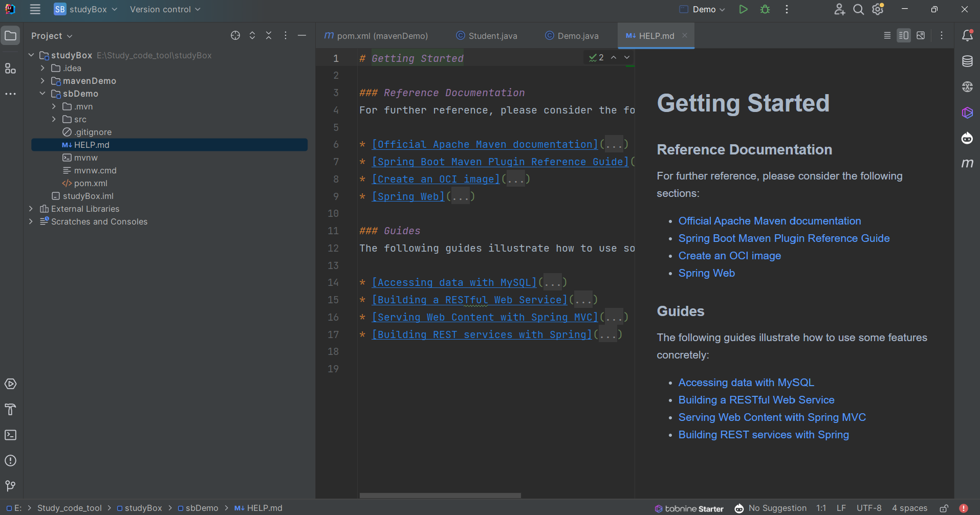Collapse all project tree nodes
980x515 pixels.
(x=269, y=35)
